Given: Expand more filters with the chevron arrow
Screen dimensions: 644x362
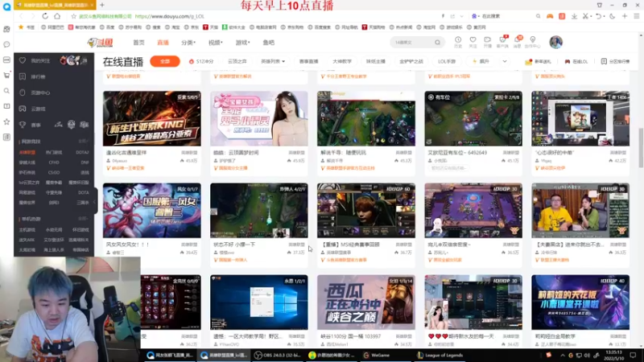Looking at the screenshot, I should tap(505, 61).
